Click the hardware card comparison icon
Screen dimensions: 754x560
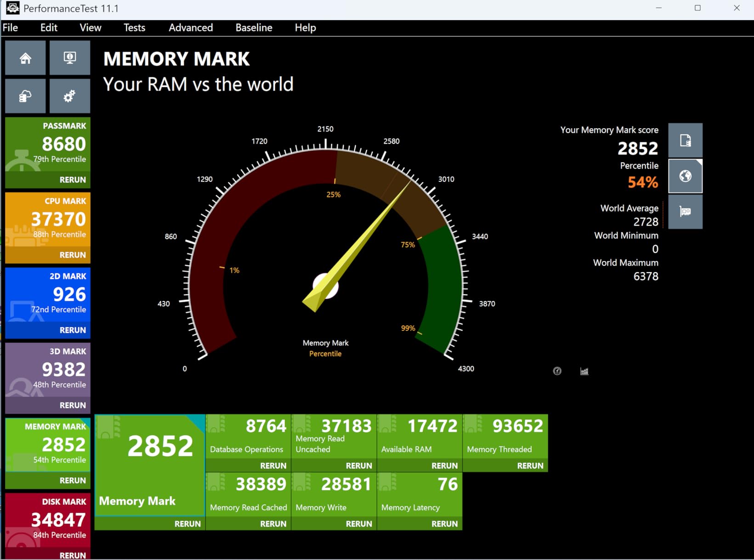[685, 212]
